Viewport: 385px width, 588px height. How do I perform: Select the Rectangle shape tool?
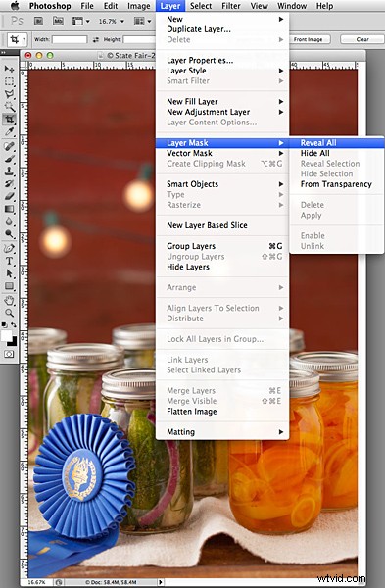(x=9, y=286)
